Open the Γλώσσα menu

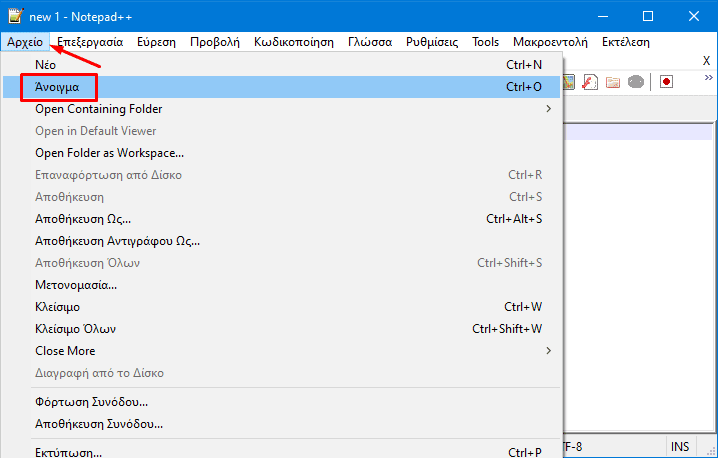click(370, 42)
